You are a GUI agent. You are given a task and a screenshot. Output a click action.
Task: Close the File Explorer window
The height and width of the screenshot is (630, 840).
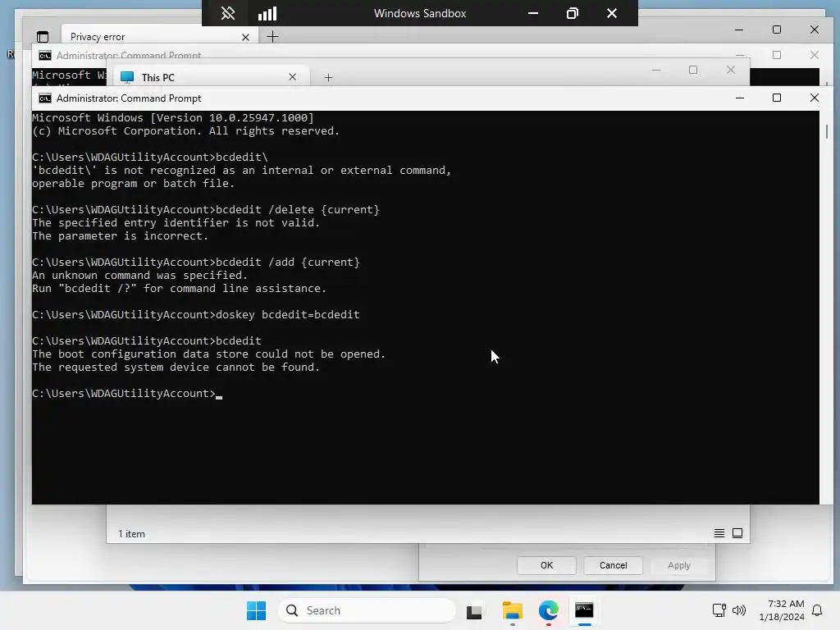[731, 71]
